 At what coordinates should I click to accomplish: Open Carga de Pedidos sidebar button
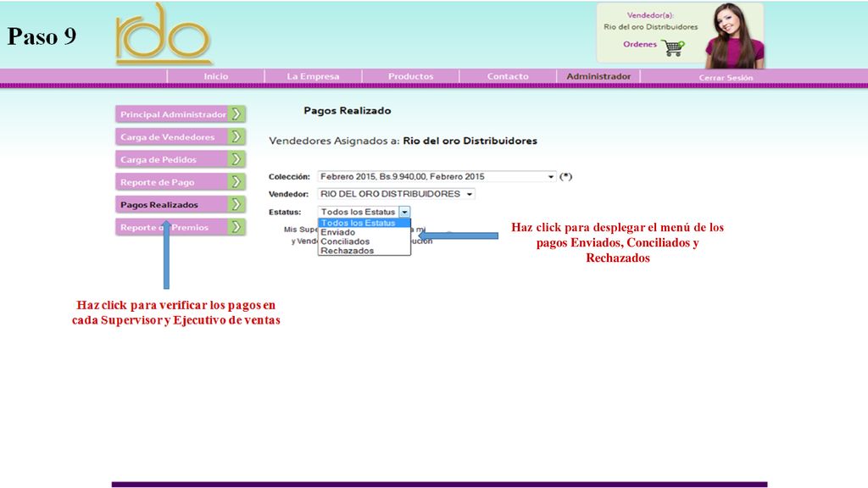click(x=181, y=159)
